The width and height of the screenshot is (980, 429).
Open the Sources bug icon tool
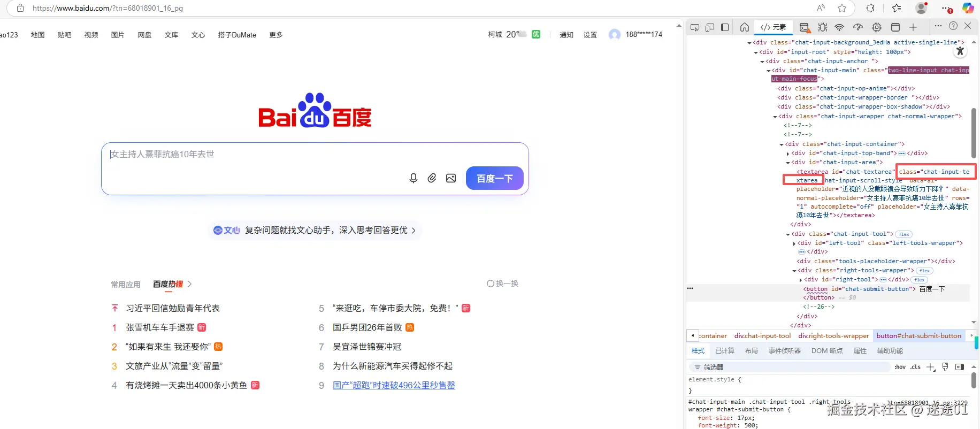click(x=823, y=27)
